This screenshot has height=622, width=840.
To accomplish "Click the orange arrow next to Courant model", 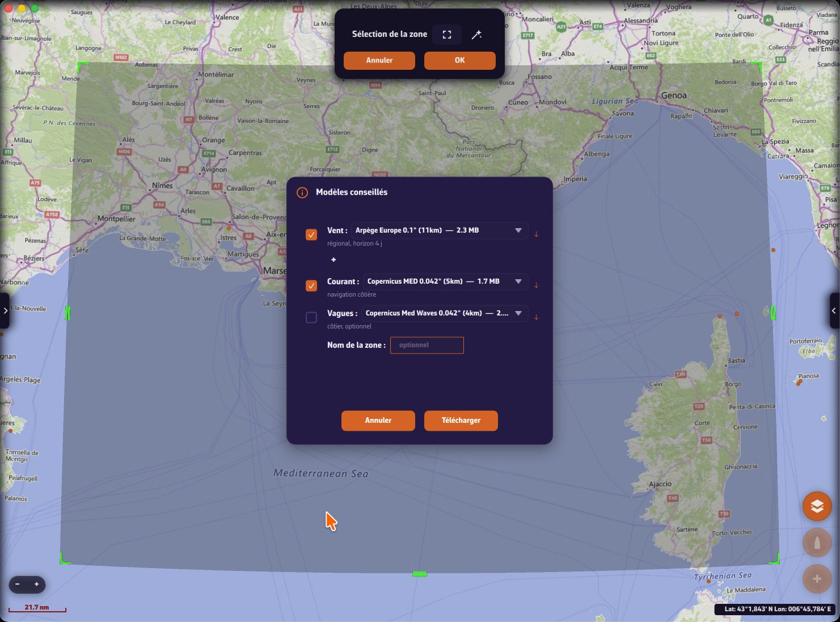I will tap(536, 285).
